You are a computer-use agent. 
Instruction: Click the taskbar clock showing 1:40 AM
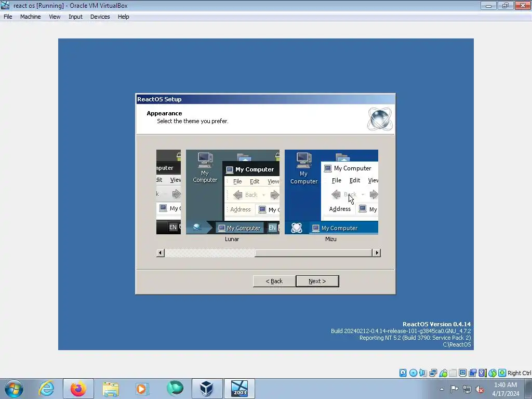click(506, 389)
